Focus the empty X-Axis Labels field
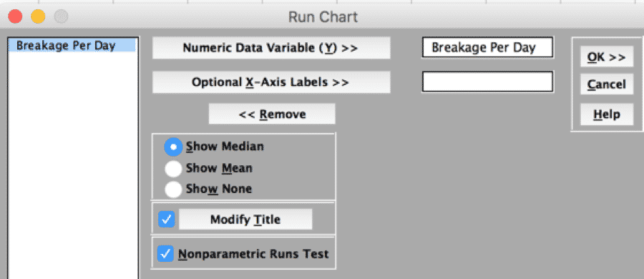644x279 pixels. pos(487,82)
